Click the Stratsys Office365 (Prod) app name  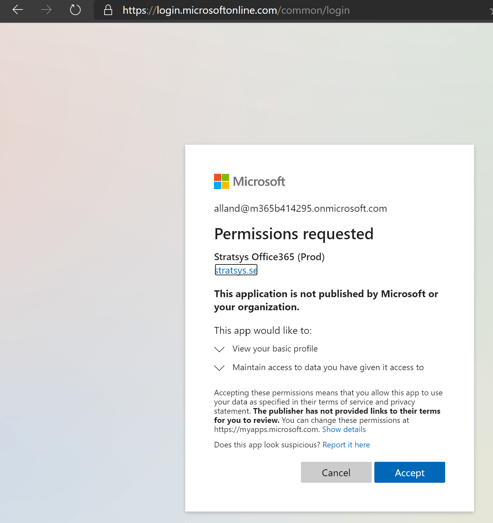coord(269,257)
